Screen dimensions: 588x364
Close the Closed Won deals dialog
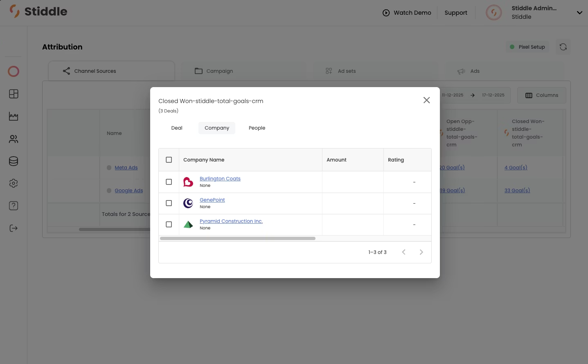(x=426, y=100)
